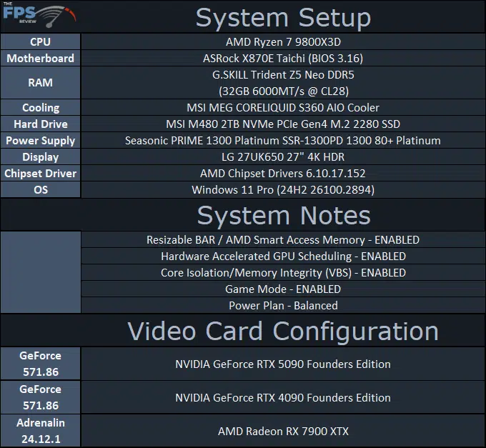Select Seasonic PRIME 1300 Platinum text

coord(283,141)
